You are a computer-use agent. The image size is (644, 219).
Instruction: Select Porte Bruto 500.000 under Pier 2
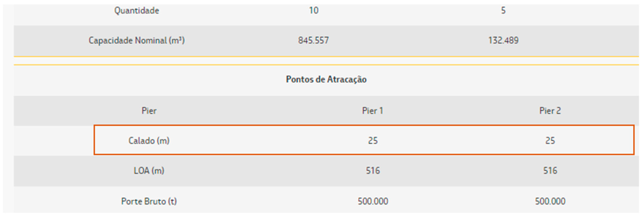pos(550,201)
